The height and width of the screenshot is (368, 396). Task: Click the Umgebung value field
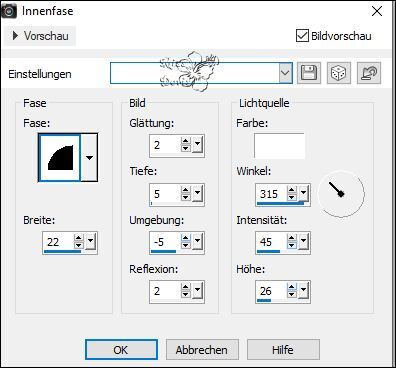point(165,242)
